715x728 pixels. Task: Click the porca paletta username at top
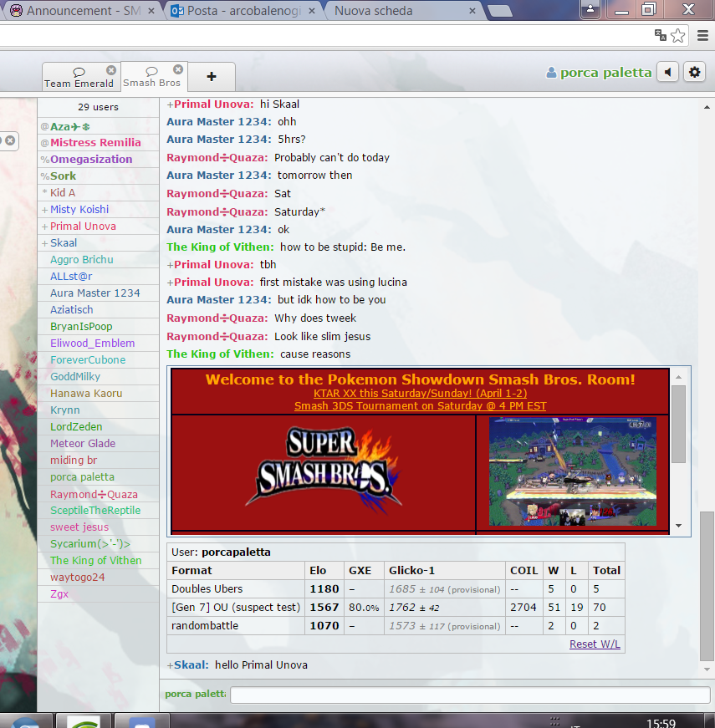(599, 73)
